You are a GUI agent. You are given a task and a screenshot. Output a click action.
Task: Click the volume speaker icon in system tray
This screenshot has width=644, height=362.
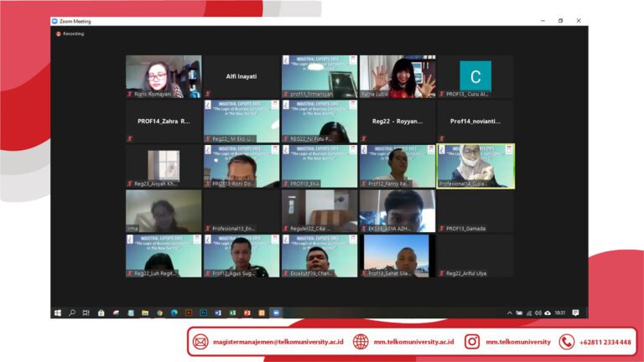[x=538, y=313]
